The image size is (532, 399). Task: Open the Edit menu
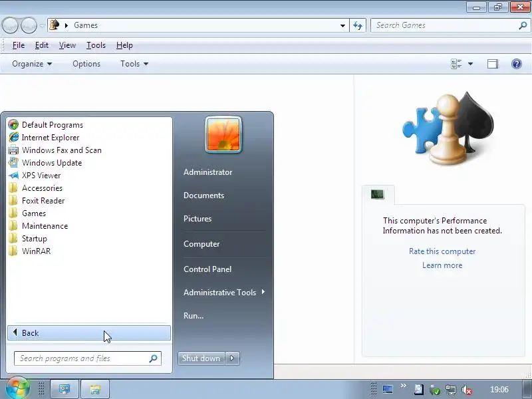[42, 45]
